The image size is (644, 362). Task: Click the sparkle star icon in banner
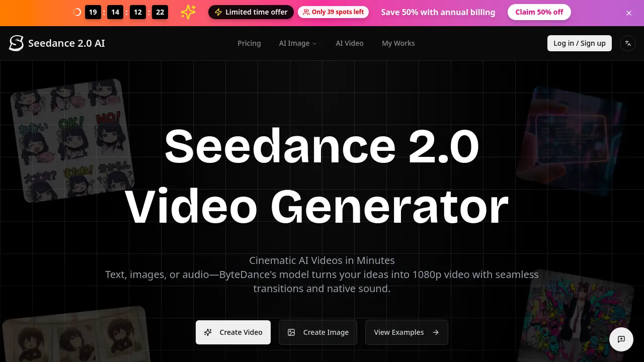click(188, 12)
